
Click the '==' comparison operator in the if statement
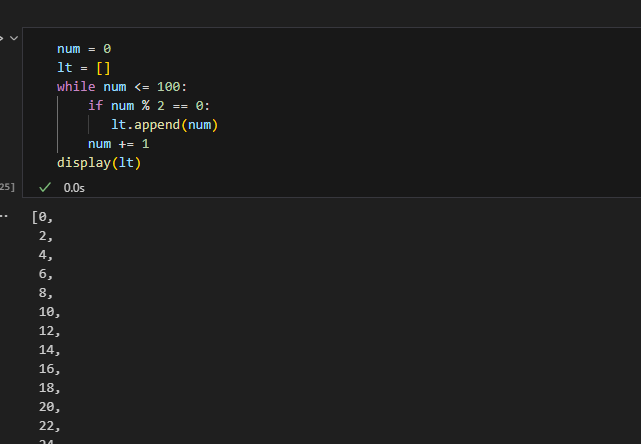[180, 106]
